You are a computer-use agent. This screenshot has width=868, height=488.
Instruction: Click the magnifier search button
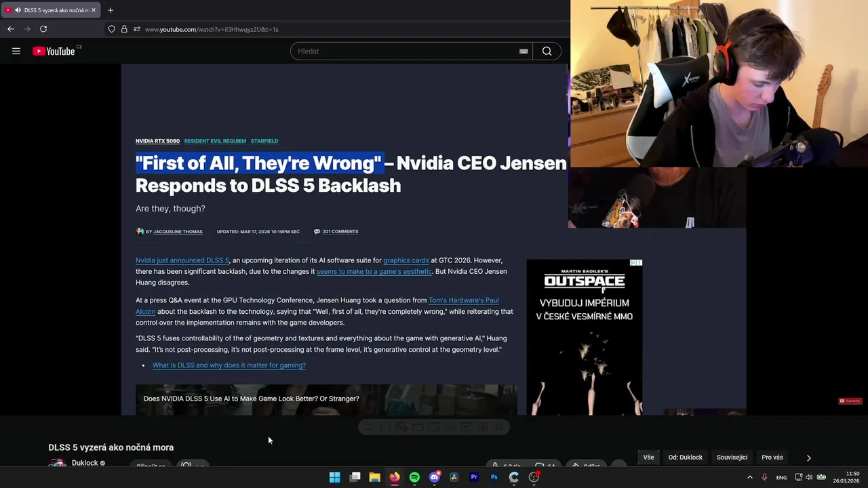[547, 51]
